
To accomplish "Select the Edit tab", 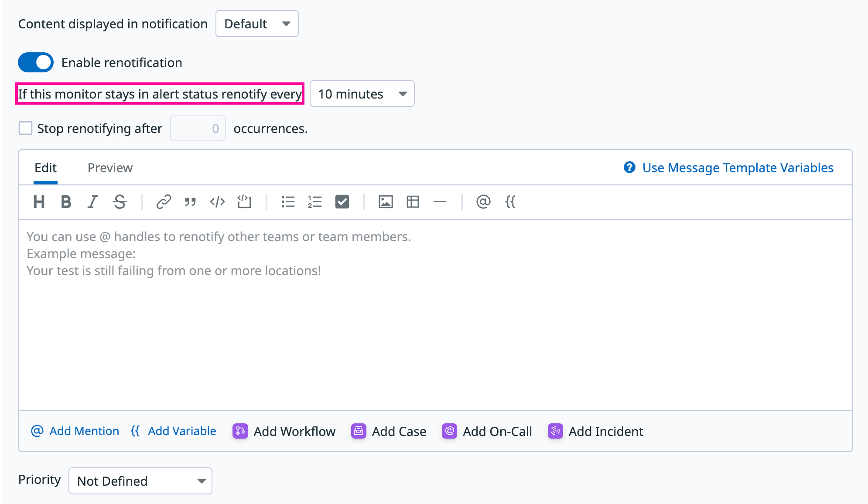I will click(x=46, y=168).
